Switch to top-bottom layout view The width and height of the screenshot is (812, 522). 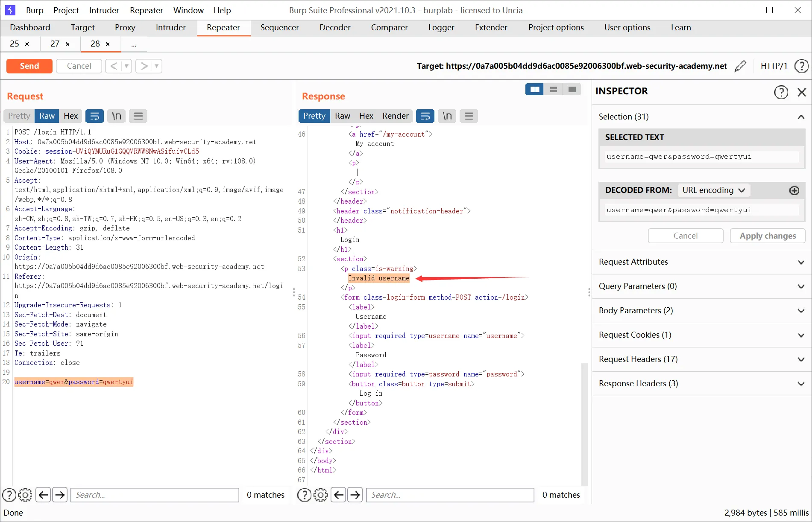pos(554,89)
